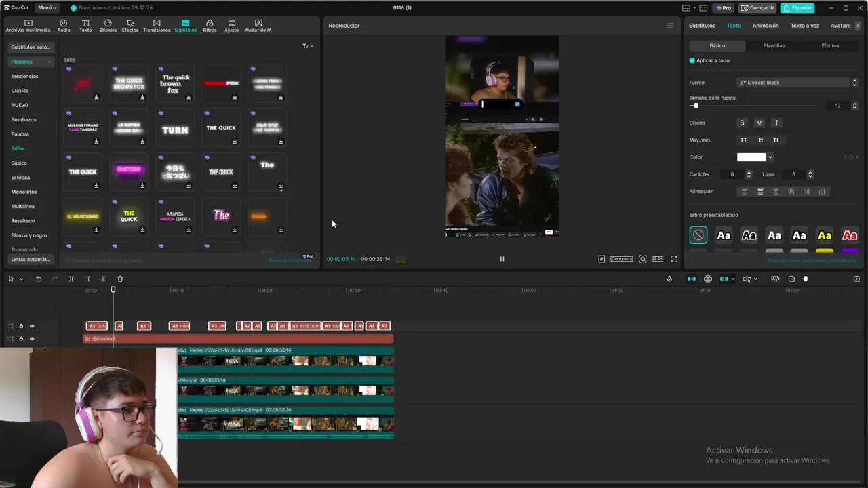Viewport: 868px width, 488px height.
Task: Uncheck the Aplicar a todo checkbox
Action: pyautogui.click(x=692, y=60)
